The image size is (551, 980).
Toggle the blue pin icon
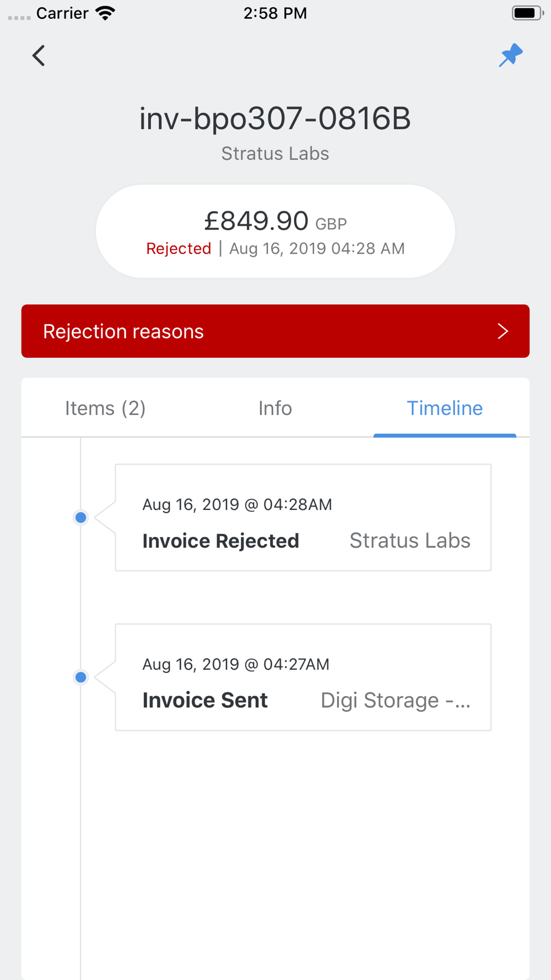511,55
